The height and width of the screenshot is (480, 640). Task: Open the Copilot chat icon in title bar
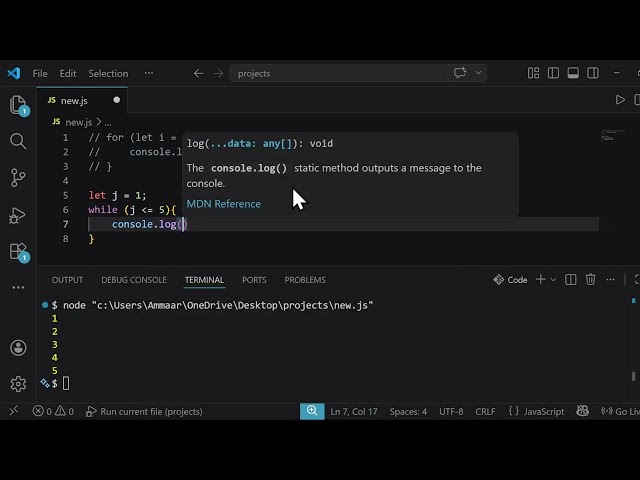tap(460, 73)
